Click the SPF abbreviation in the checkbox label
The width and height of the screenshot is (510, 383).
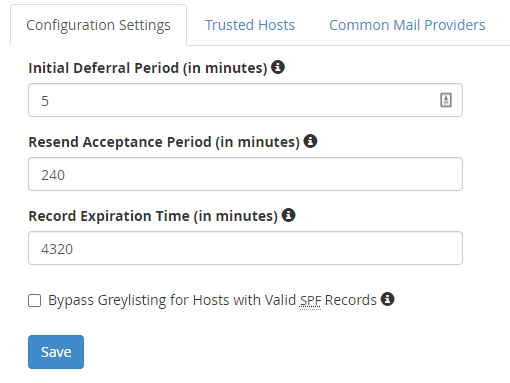pos(310,301)
